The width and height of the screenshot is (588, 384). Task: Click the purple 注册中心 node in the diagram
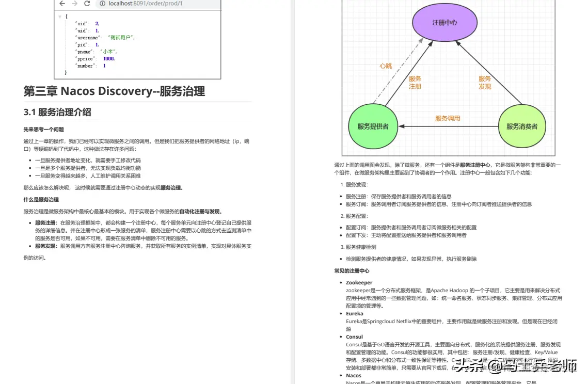(444, 22)
